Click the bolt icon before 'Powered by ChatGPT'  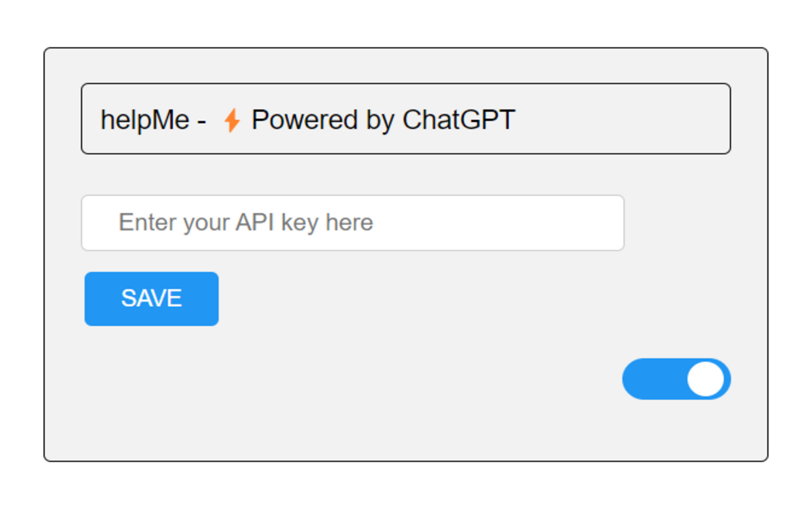[232, 119]
